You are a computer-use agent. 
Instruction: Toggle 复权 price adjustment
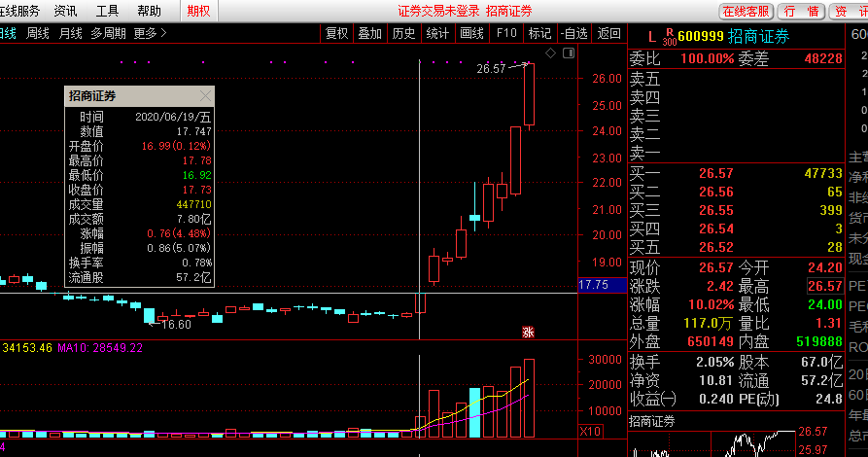point(336,33)
